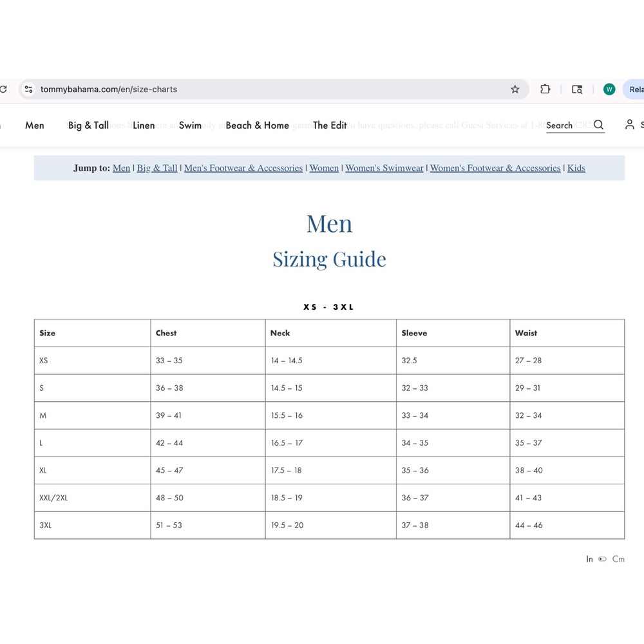644x644 pixels.
Task: Jump to Men's Footwear & Accessories
Action: click(x=243, y=168)
